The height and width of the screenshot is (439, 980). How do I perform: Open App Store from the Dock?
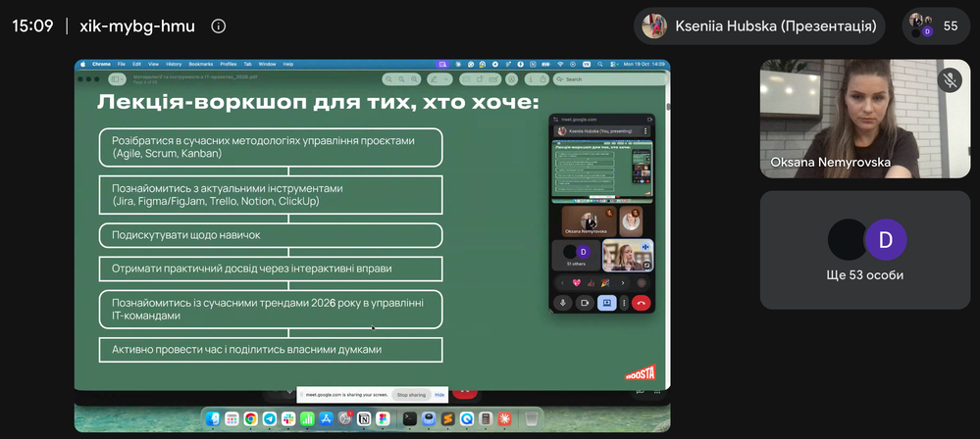(327, 419)
